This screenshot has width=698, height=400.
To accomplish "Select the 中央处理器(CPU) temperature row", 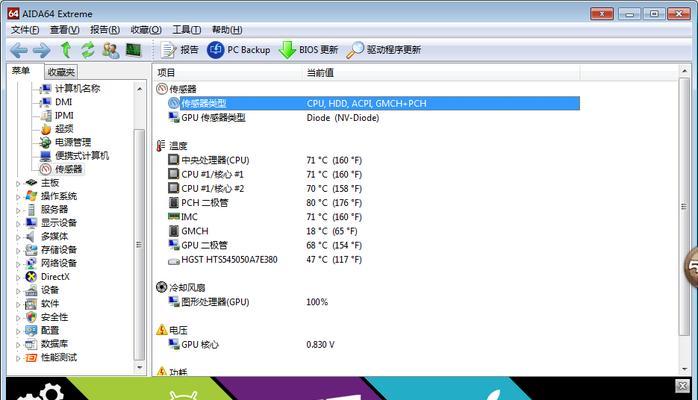I will 373,160.
